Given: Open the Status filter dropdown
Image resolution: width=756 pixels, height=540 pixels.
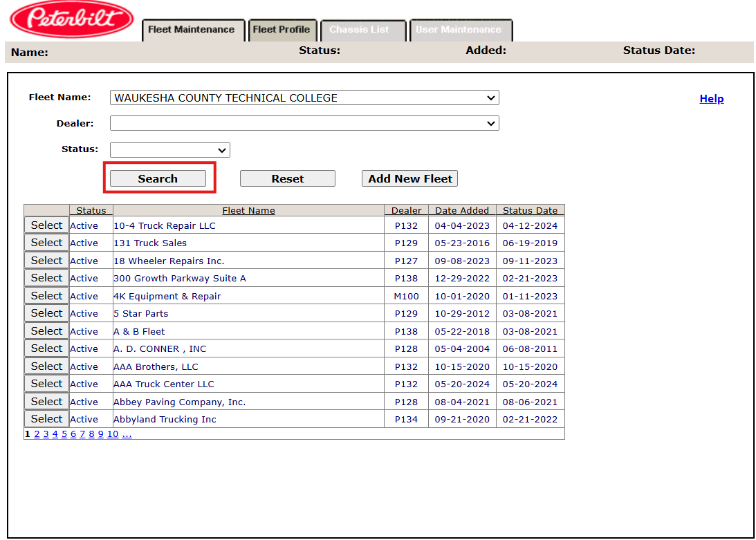Looking at the screenshot, I should [x=169, y=150].
